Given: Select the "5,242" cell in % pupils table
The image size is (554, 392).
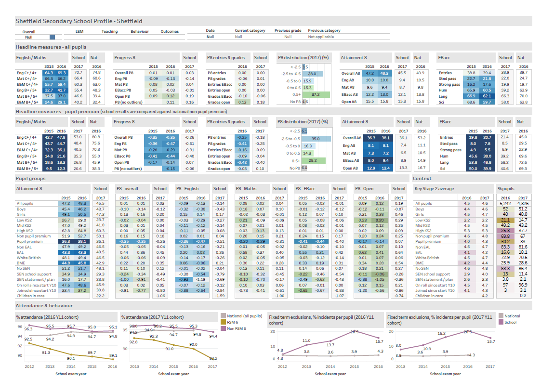Looking at the screenshot, I should point(505,203).
